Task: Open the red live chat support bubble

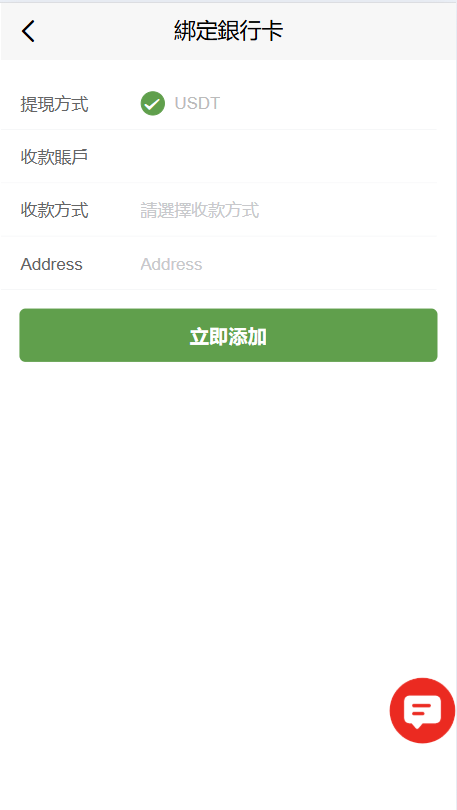Action: click(422, 710)
